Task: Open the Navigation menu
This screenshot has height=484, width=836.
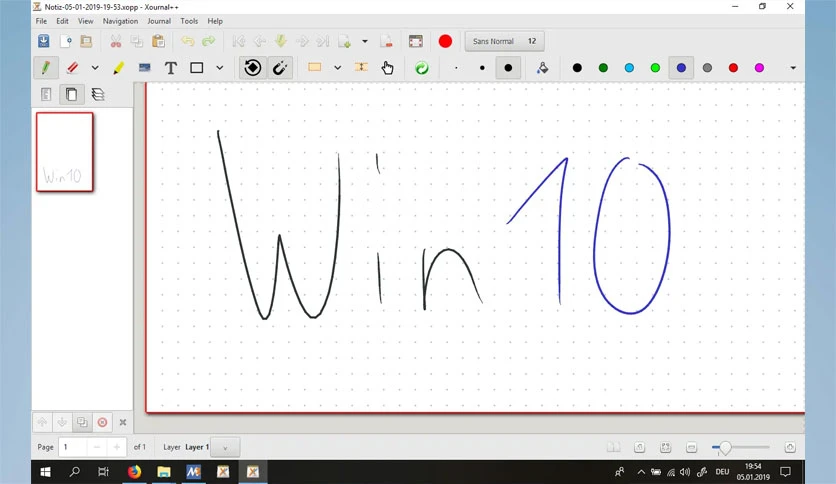Action: [x=120, y=21]
